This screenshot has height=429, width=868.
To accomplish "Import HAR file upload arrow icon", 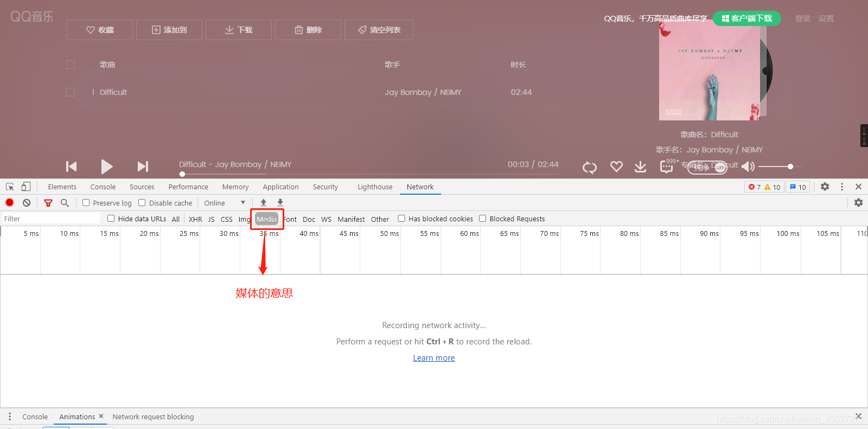I will (264, 202).
